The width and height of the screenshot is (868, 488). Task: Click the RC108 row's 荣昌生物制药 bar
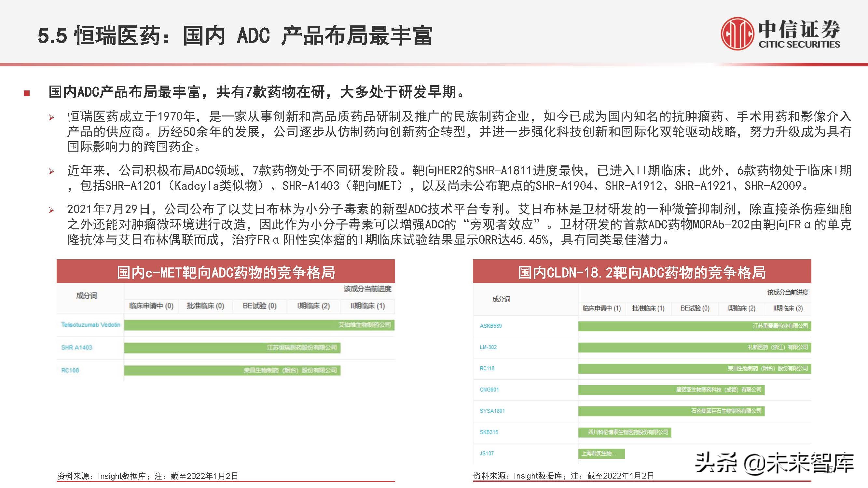coord(232,370)
